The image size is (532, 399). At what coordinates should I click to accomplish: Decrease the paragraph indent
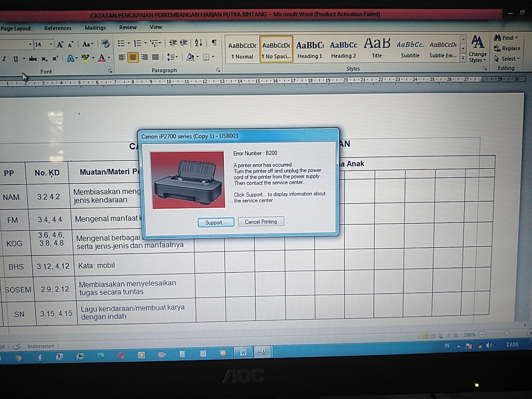coord(173,42)
